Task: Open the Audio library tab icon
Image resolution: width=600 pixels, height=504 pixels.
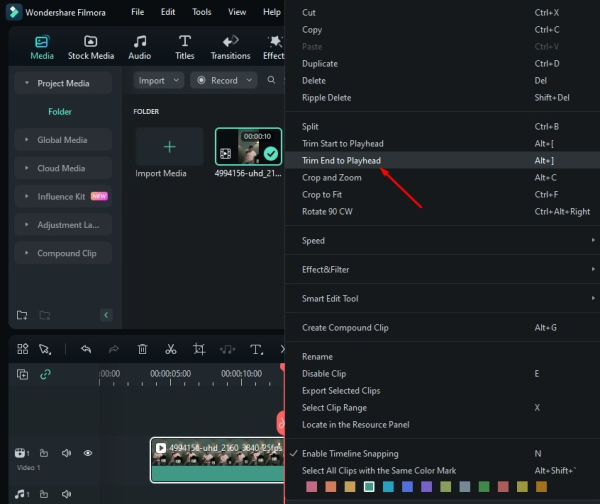Action: click(140, 47)
